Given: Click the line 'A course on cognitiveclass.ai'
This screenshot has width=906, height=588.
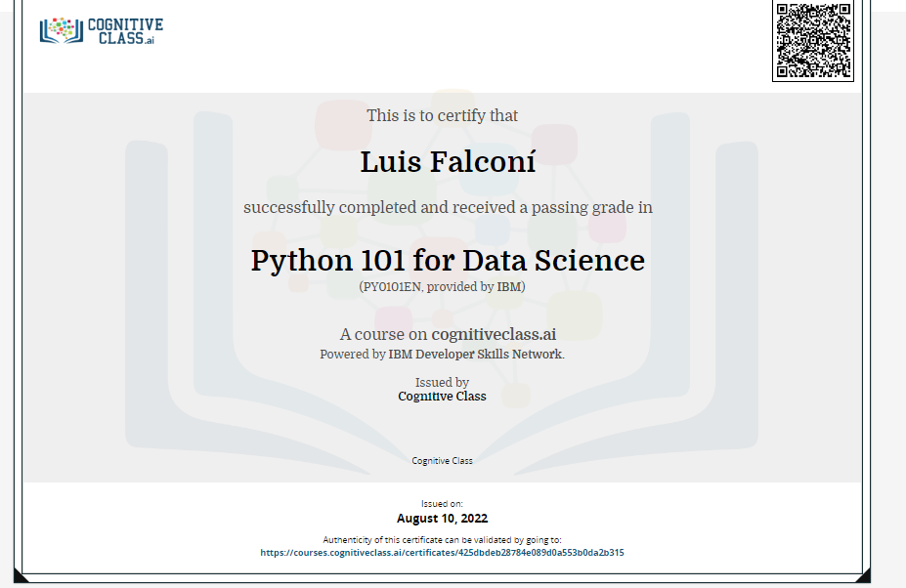Looking at the screenshot, I should pos(448,334).
